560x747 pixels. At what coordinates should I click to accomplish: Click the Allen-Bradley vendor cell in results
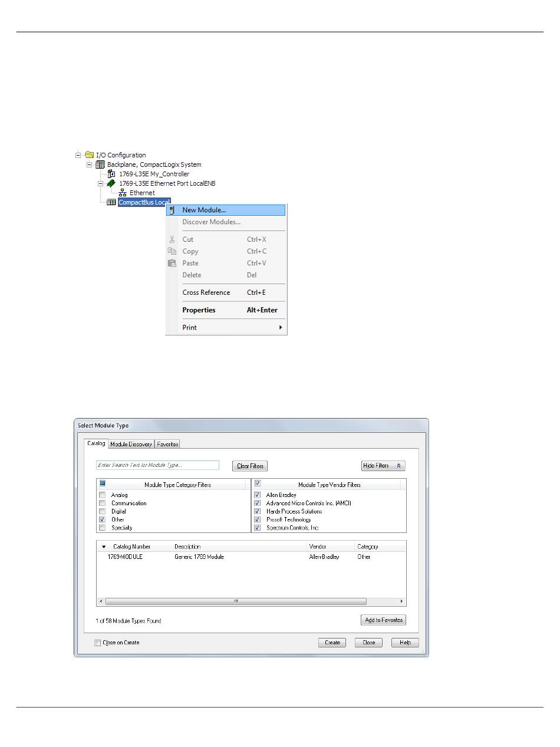(x=324, y=557)
